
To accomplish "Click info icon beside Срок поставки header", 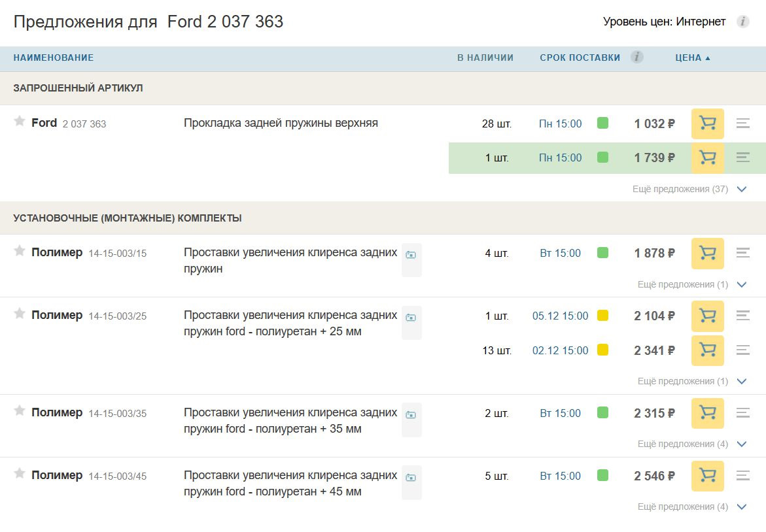I will coord(636,58).
